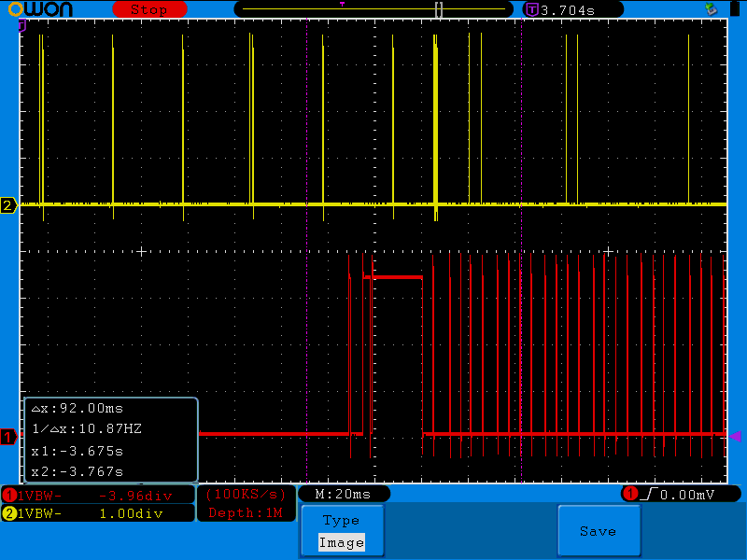Image resolution: width=747 pixels, height=560 pixels.
Task: Select the channel 2 yellow ground marker
Action: coord(8,205)
